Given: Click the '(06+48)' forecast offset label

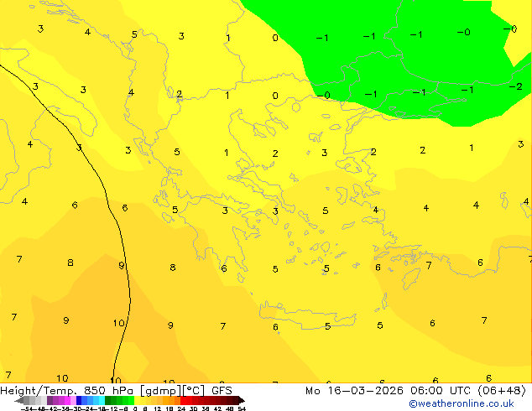Looking at the screenshot, I should pos(502,391).
